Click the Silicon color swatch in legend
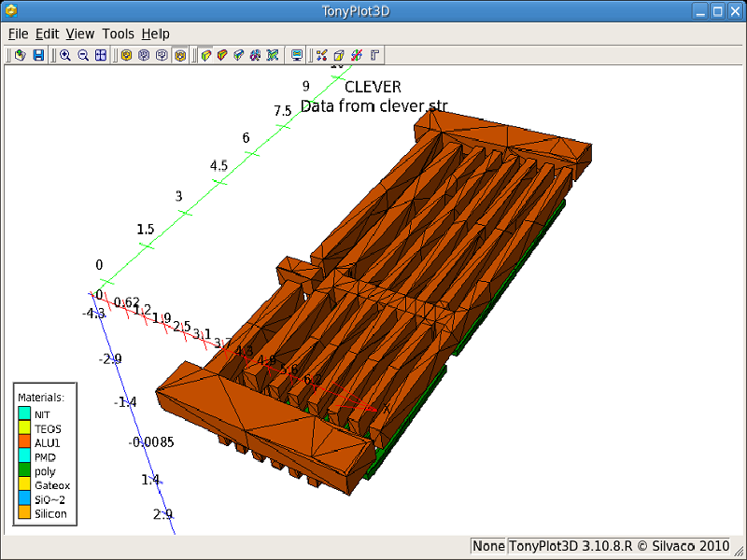747x560 pixels. pos(24,512)
